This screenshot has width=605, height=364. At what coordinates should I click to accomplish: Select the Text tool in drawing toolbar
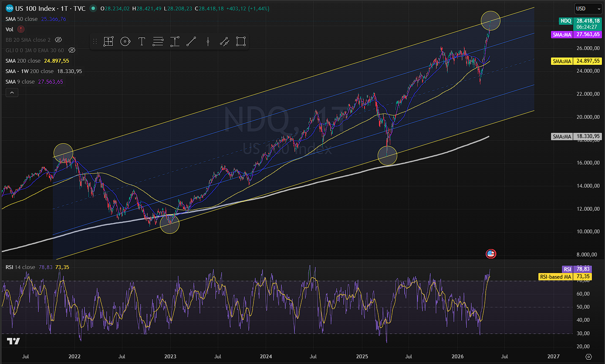(x=142, y=41)
